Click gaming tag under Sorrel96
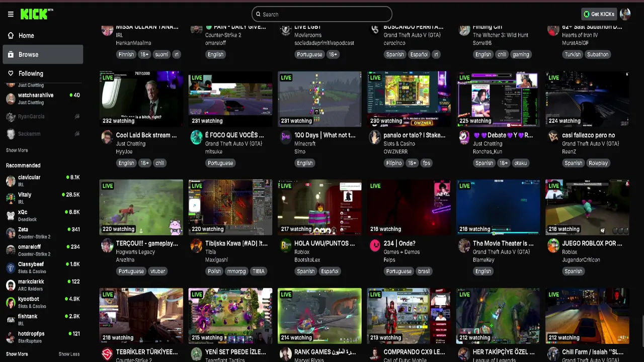 521,54
